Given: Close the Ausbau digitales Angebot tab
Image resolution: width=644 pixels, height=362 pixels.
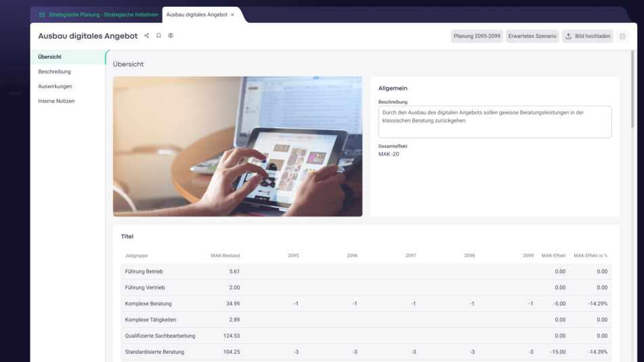Looking at the screenshot, I should [x=233, y=15].
